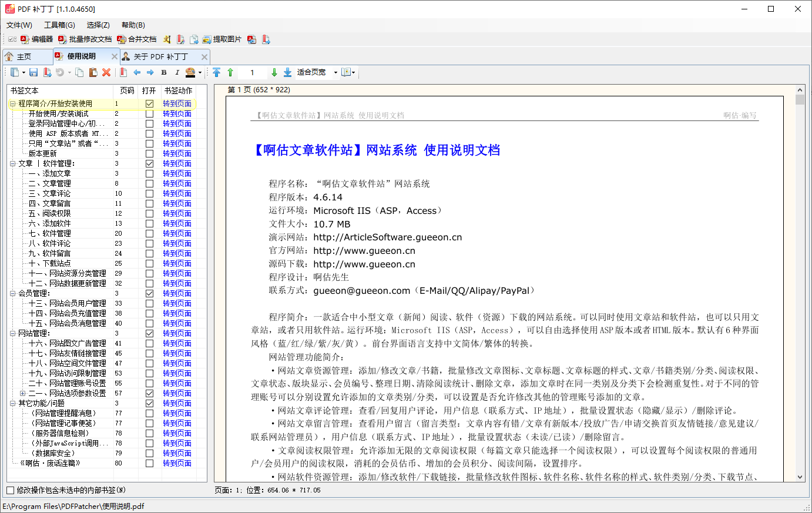Viewport: 812px width, 513px height.
Task: Open the 工具箱(G) menu
Action: [x=59, y=25]
